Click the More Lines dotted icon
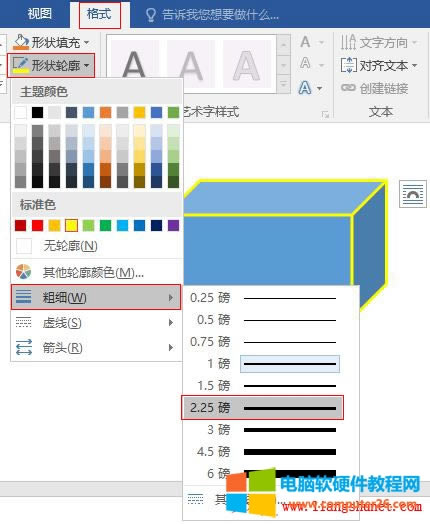This screenshot has width=430, height=524. click(195, 499)
